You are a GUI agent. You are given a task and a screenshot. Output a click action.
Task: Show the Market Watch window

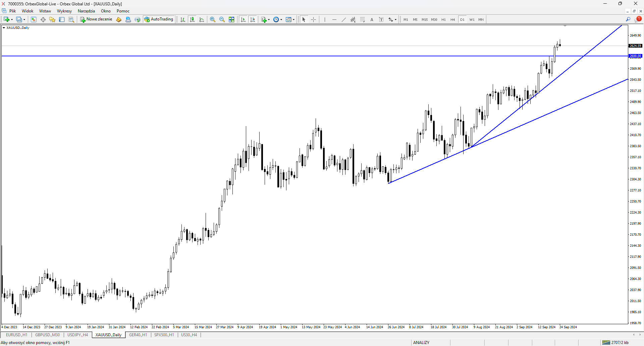(x=34, y=19)
